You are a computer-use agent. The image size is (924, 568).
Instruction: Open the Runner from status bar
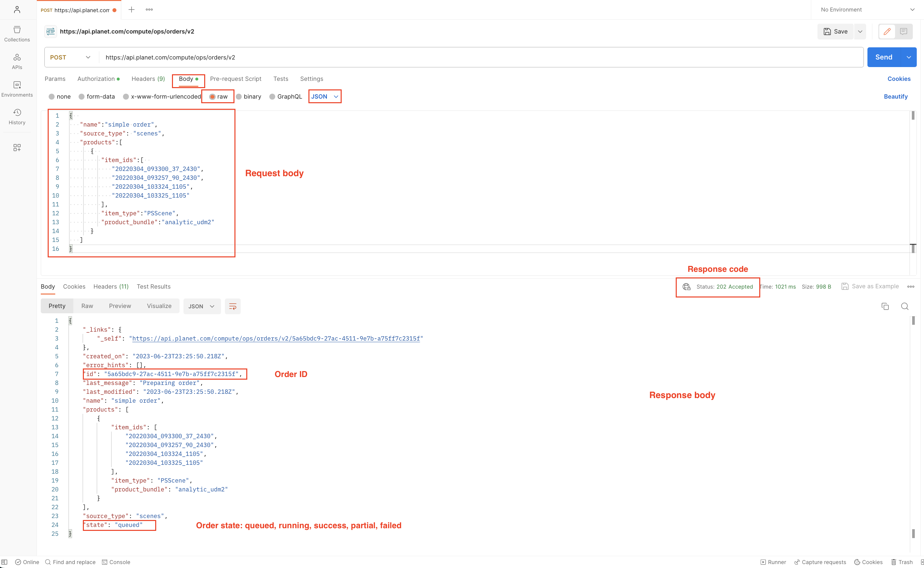(x=773, y=562)
